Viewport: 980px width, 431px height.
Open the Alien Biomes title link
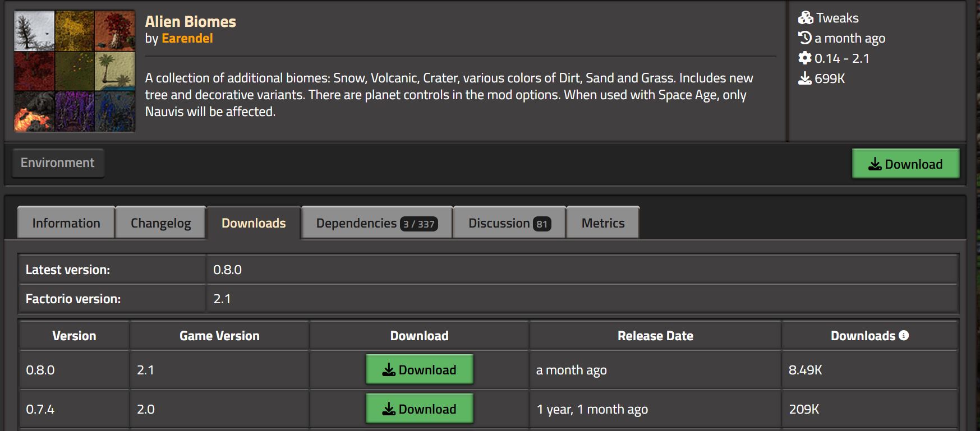coord(191,22)
